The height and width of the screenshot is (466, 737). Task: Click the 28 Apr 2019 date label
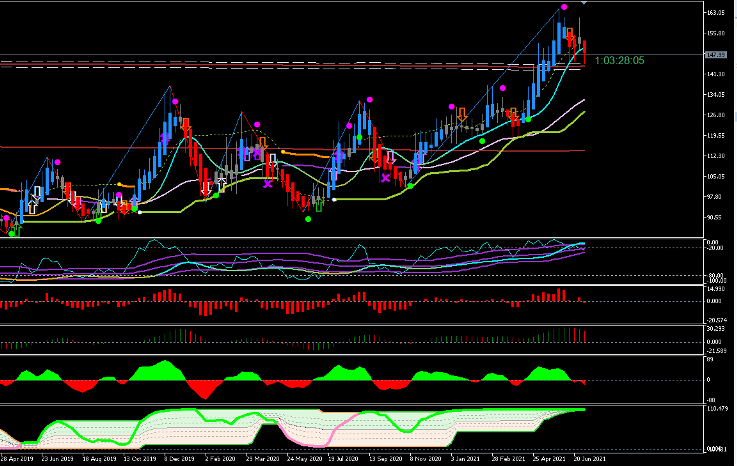coord(16,457)
